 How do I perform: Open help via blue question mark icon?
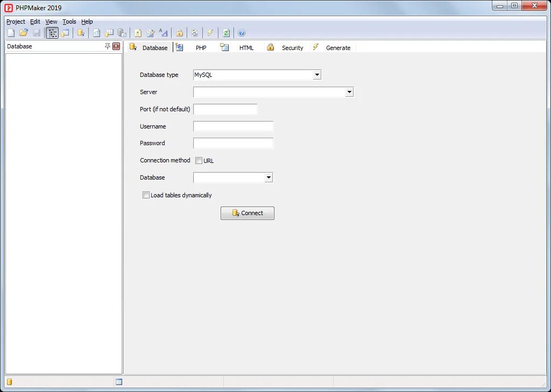(x=242, y=33)
